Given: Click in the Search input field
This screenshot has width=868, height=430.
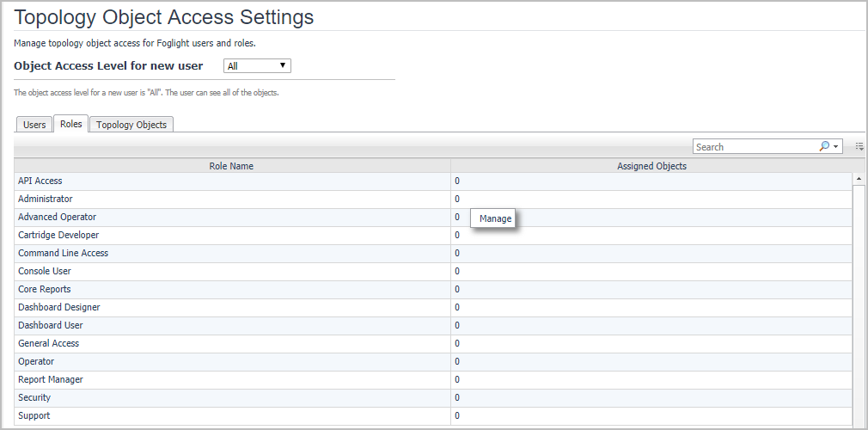Looking at the screenshot, I should pos(755,147).
